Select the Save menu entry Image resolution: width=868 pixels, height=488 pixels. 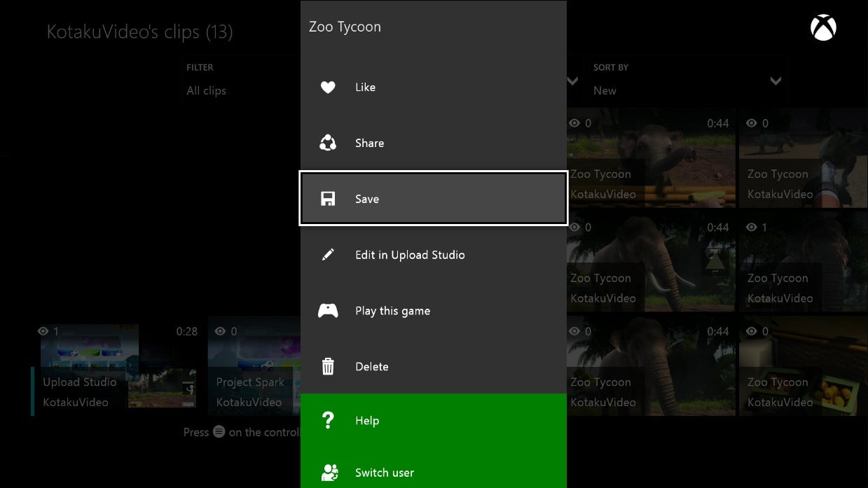[x=433, y=199]
